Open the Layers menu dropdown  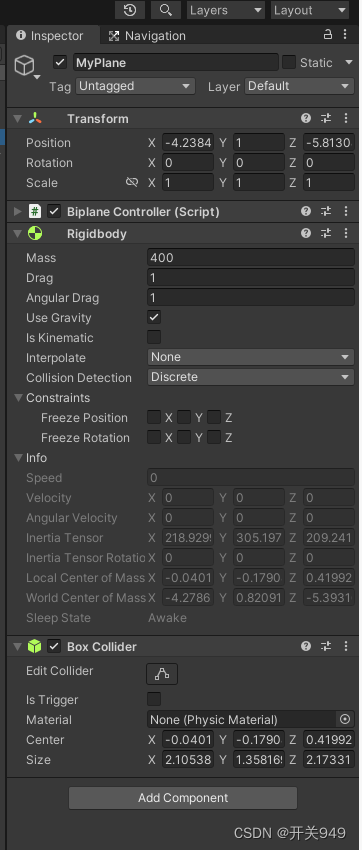click(225, 10)
